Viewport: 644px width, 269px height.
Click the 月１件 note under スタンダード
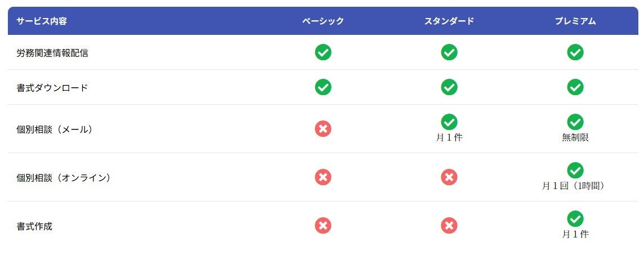tap(449, 137)
